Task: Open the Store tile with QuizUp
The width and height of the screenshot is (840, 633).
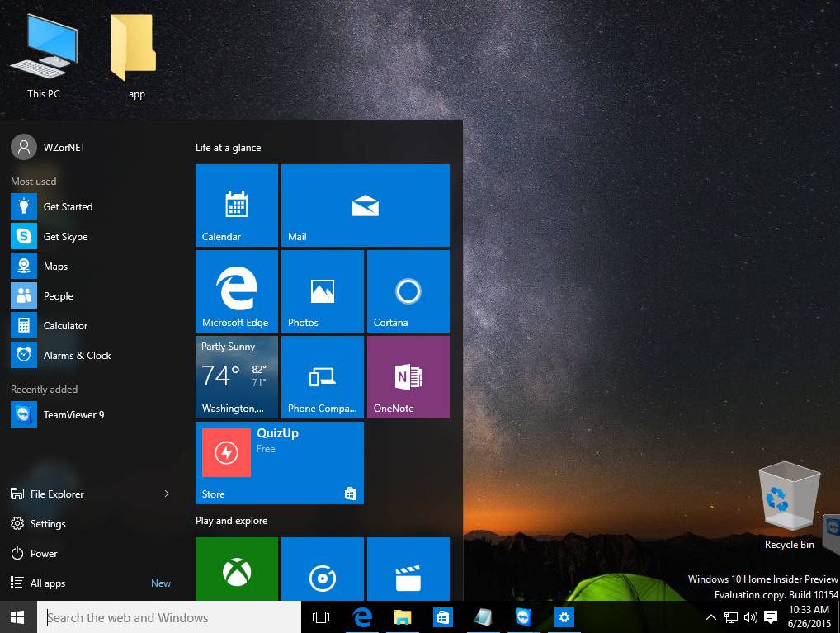Action: point(280,462)
